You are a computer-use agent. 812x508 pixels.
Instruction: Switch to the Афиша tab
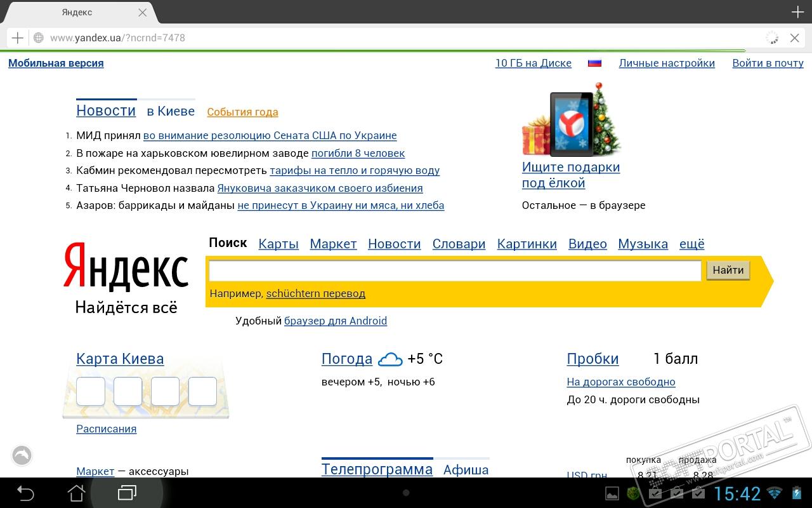coord(466,470)
